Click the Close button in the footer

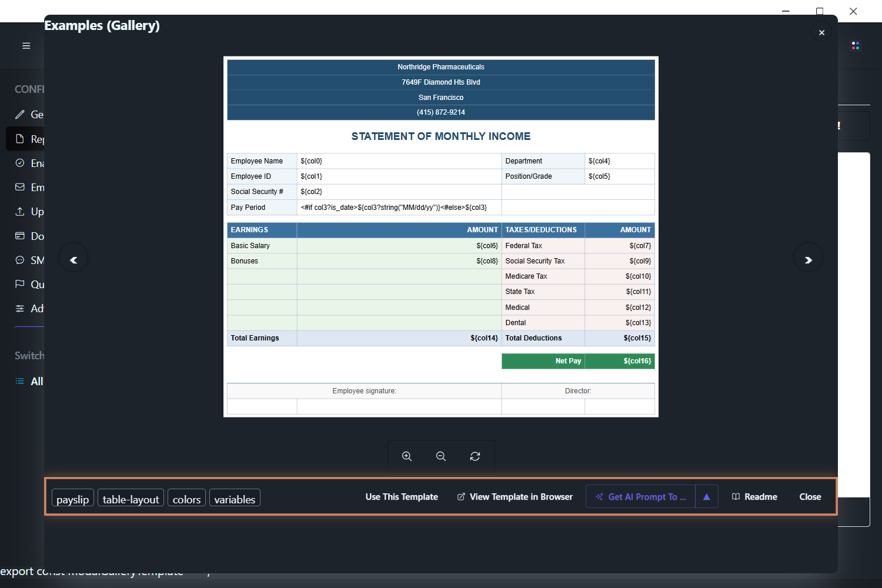click(810, 497)
